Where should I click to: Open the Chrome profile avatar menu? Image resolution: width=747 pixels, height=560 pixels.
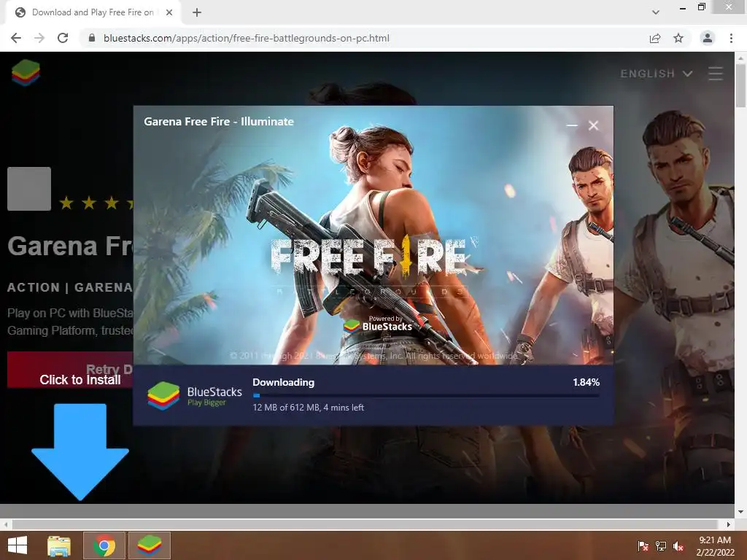[x=708, y=38]
